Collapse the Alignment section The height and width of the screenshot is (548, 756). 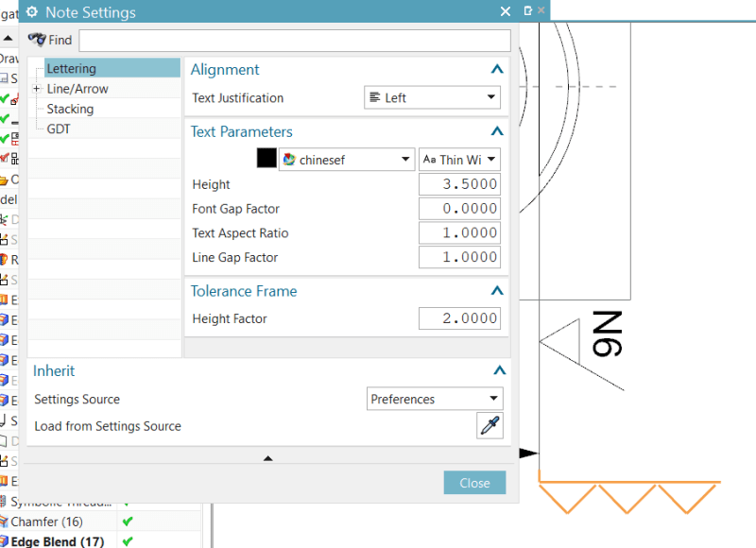(497, 69)
